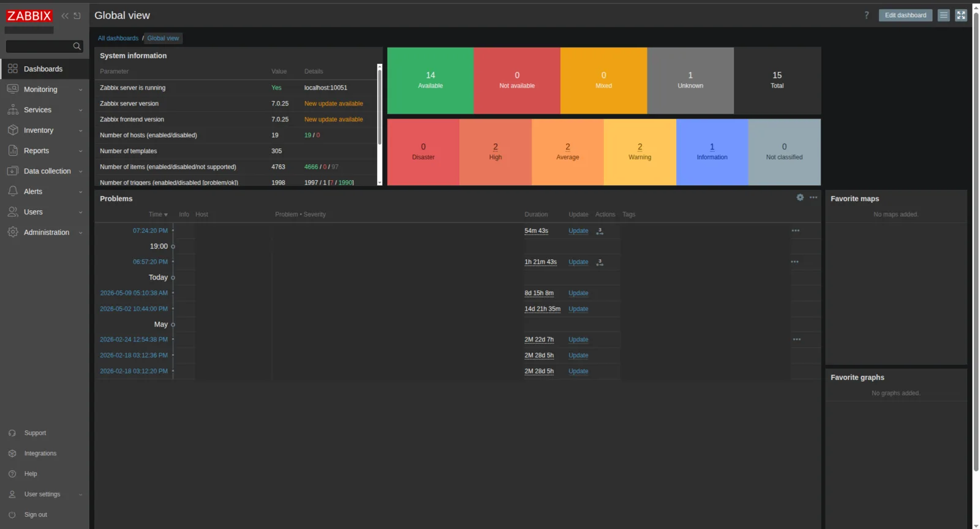Viewport: 980px width, 529px height.
Task: Open Integrations icon in sidebar
Action: (x=12, y=454)
